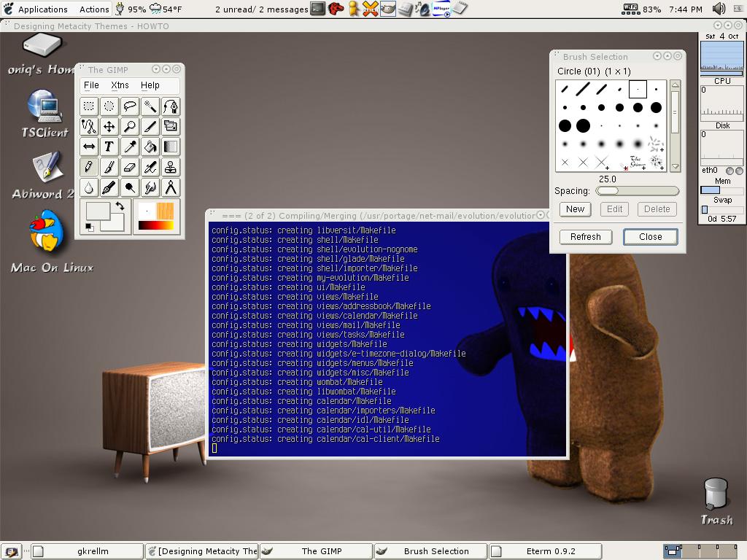Click the show desktop button in bottom panel
This screenshot has height=560, width=747.
[12, 551]
